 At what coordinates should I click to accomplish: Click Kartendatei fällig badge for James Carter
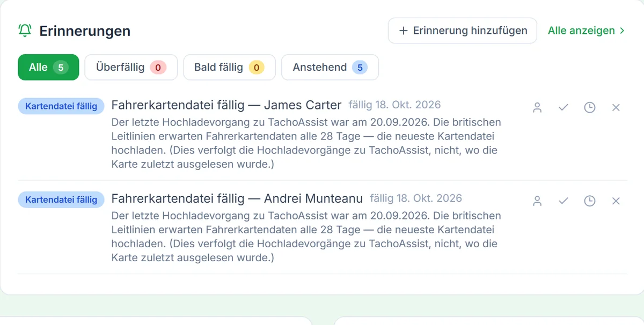(x=61, y=106)
